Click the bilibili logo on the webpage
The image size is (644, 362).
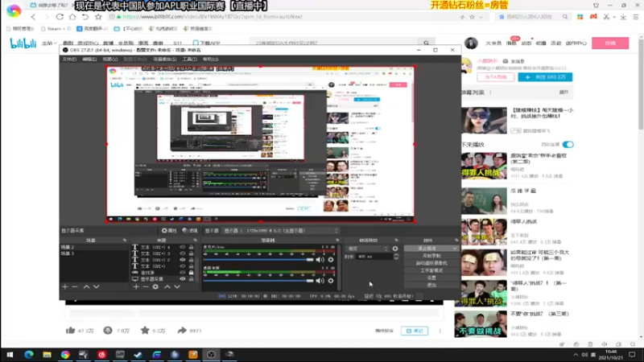(x=23, y=43)
